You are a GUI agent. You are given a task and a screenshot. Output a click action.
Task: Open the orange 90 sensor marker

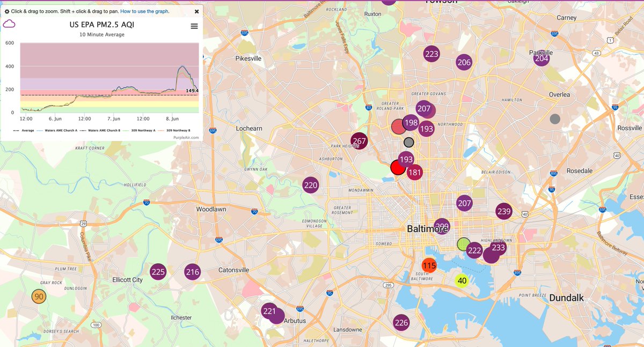pyautogui.click(x=39, y=296)
